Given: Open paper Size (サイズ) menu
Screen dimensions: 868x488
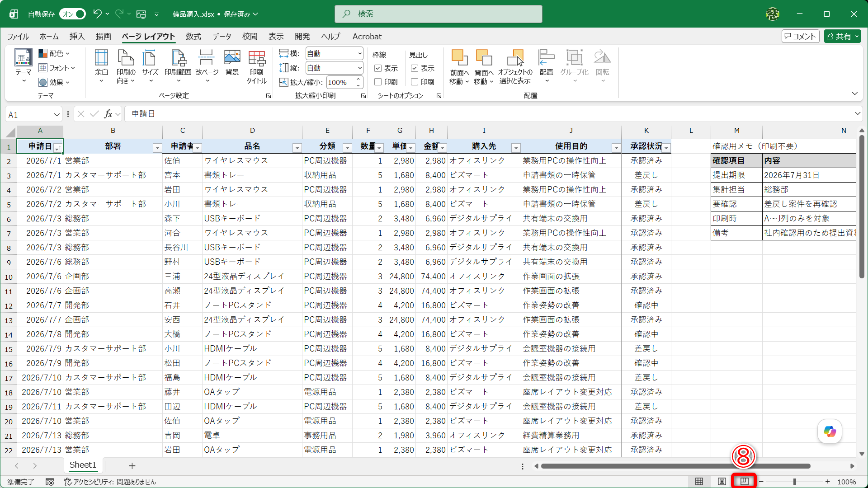Looking at the screenshot, I should (x=150, y=66).
